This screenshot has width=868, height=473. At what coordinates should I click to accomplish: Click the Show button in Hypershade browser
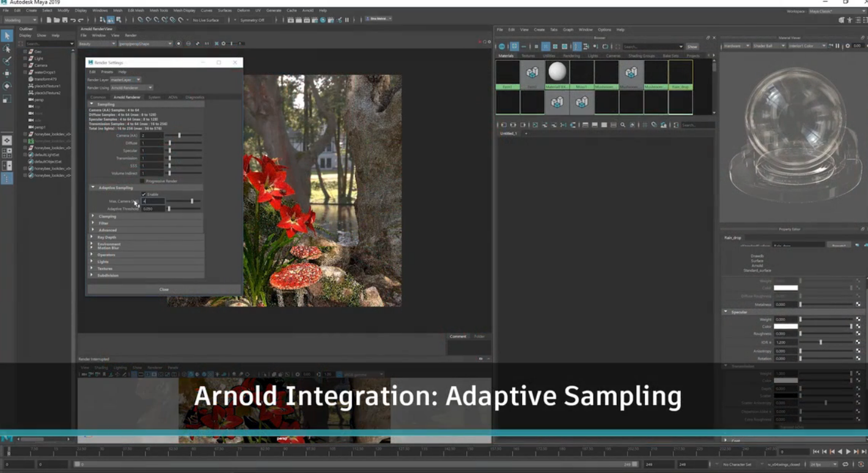pyautogui.click(x=692, y=47)
